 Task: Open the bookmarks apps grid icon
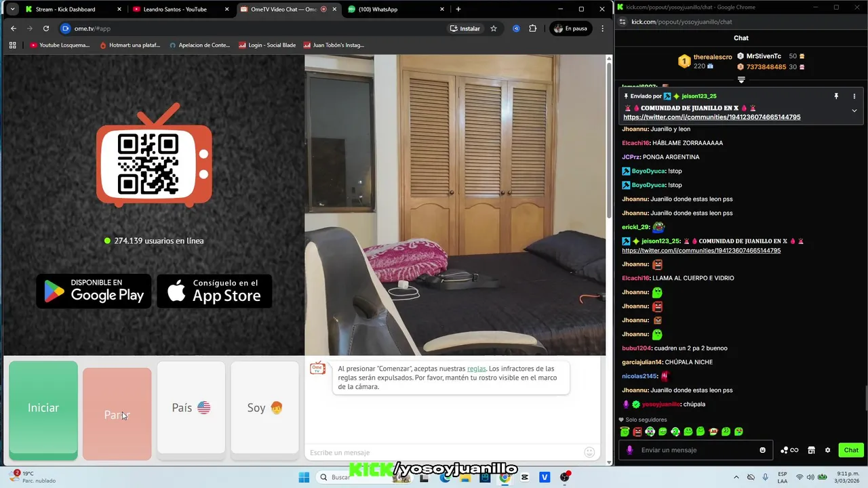(13, 45)
